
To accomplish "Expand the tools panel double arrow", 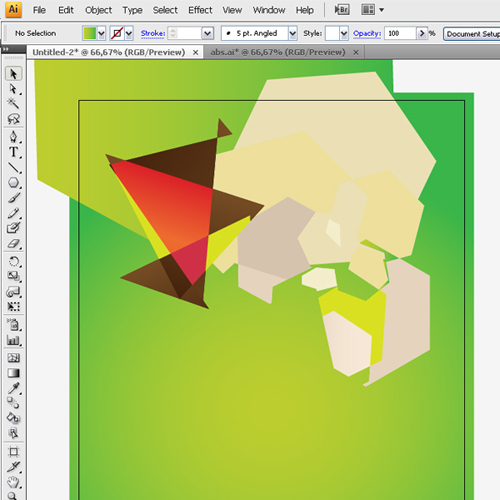I will click(6, 49).
